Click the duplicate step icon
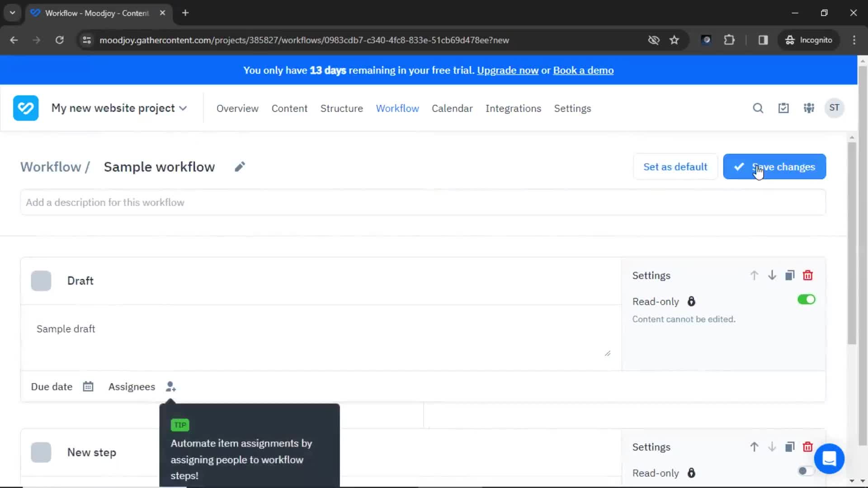This screenshot has height=488, width=868. coord(790,275)
